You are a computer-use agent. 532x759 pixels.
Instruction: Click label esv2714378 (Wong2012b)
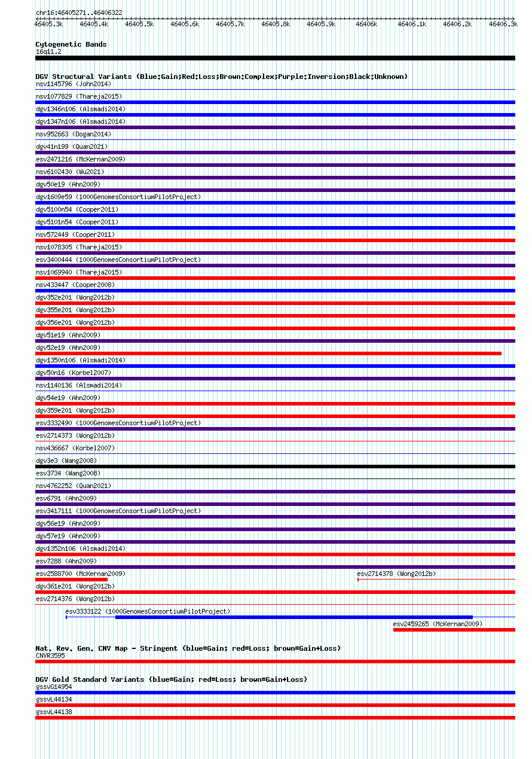(x=397, y=574)
